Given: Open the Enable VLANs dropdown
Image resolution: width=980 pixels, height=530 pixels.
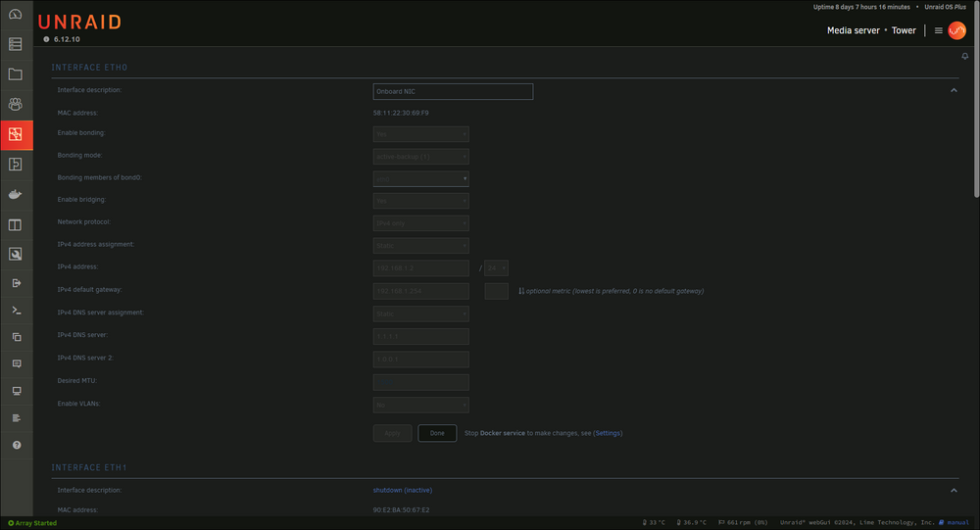Looking at the screenshot, I should coord(420,405).
